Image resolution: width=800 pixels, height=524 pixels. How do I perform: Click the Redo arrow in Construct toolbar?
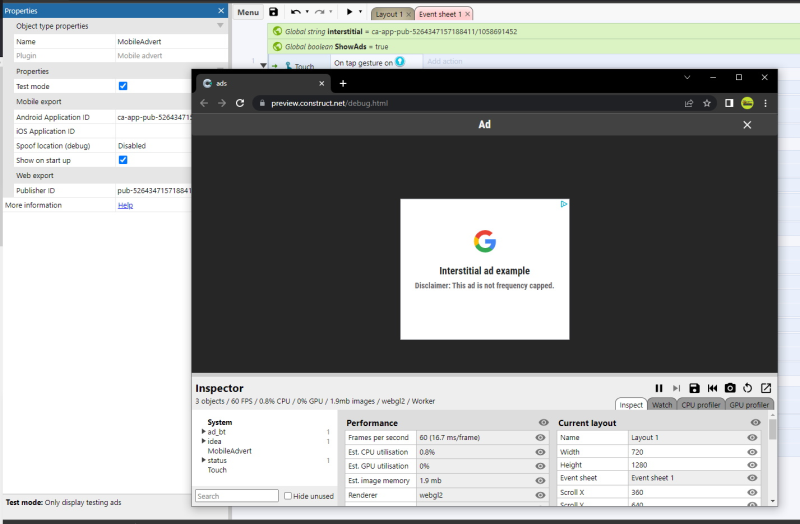click(x=320, y=12)
